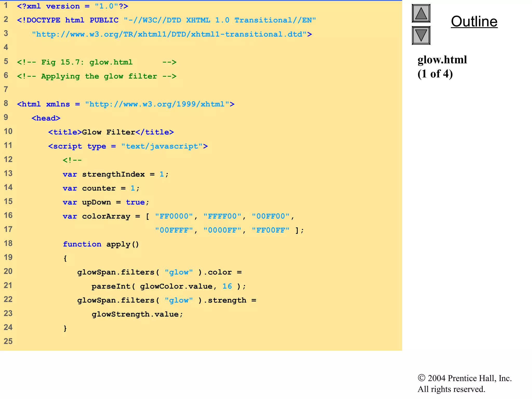532x399 pixels.
Task: Click the "text/javascript" type value
Action: tap(162, 146)
